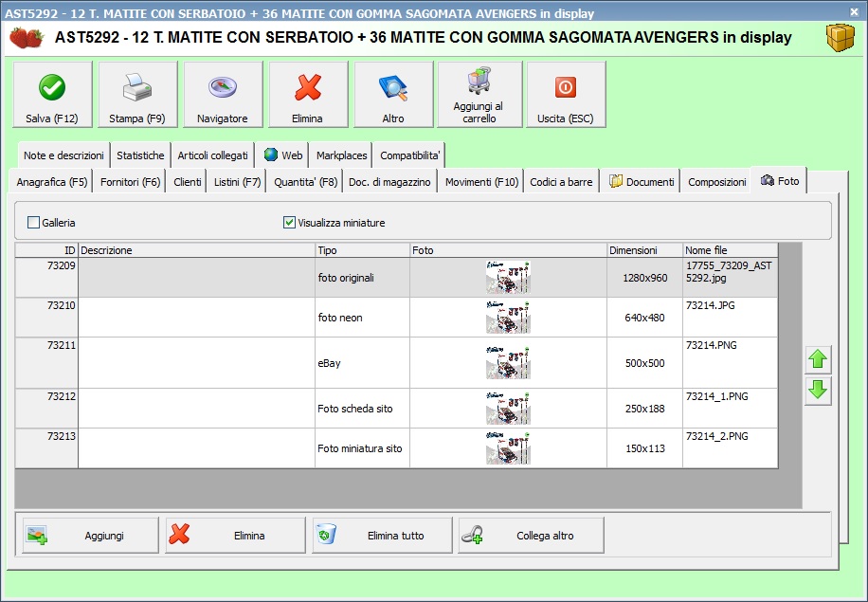Image resolution: width=868 pixels, height=602 pixels.
Task: Click the thumbnail in the eBay row
Action: point(508,363)
